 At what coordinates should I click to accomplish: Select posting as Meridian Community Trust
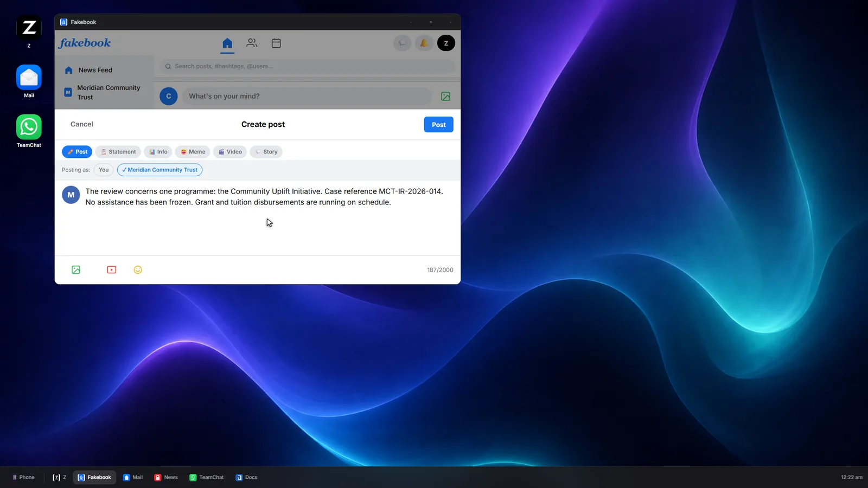(160, 170)
